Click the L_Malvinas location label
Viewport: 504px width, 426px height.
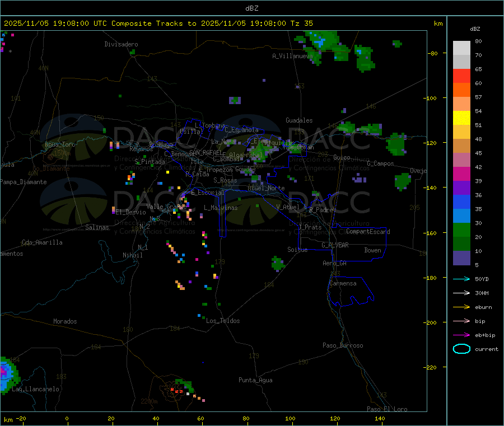pos(221,208)
